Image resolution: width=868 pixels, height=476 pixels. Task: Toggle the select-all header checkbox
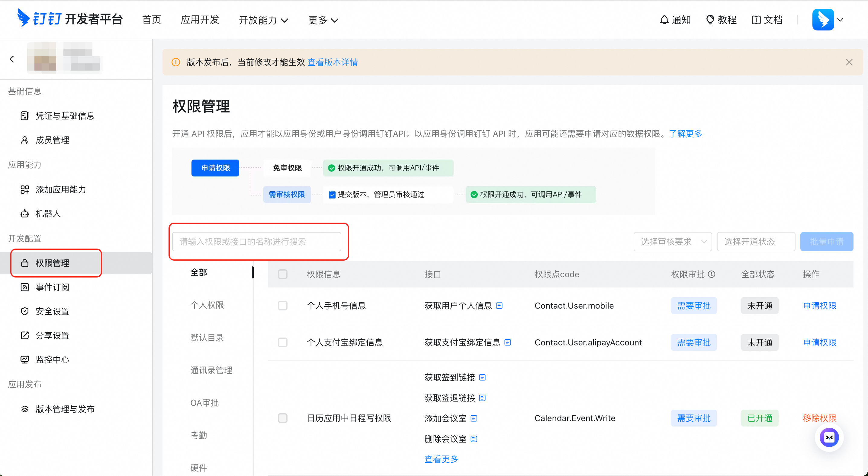(x=282, y=274)
